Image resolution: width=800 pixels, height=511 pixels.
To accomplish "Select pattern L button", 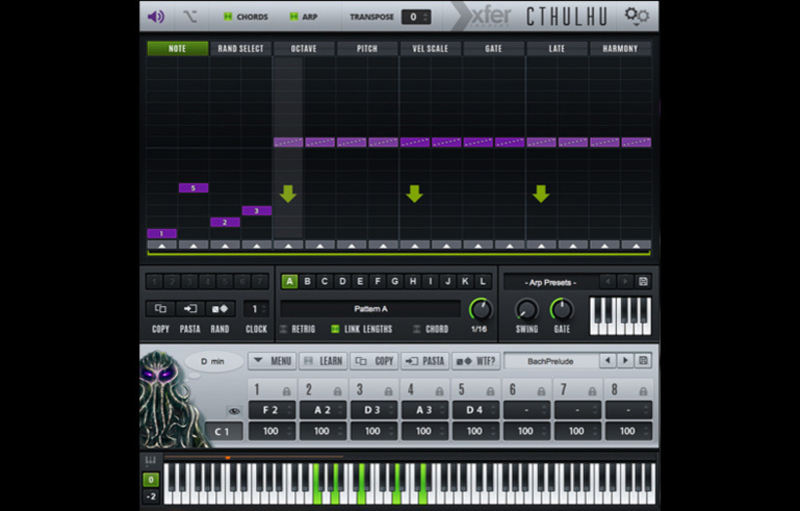I will (x=483, y=281).
